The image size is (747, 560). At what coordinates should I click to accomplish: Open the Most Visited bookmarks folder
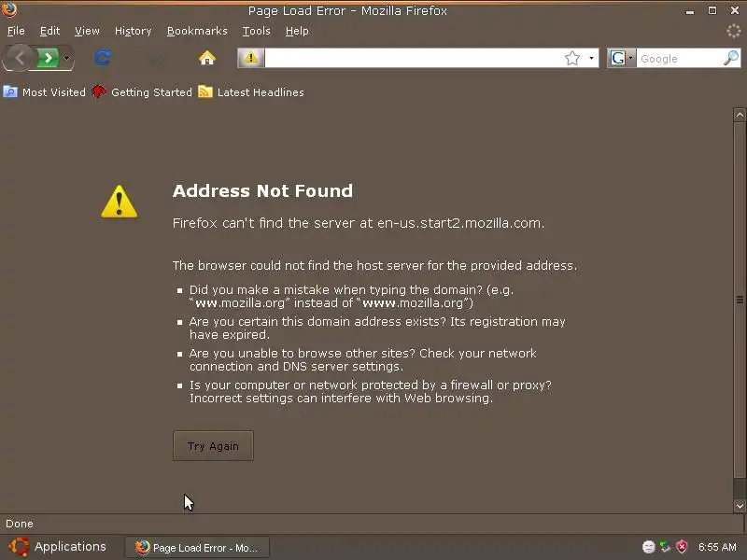click(x=44, y=91)
